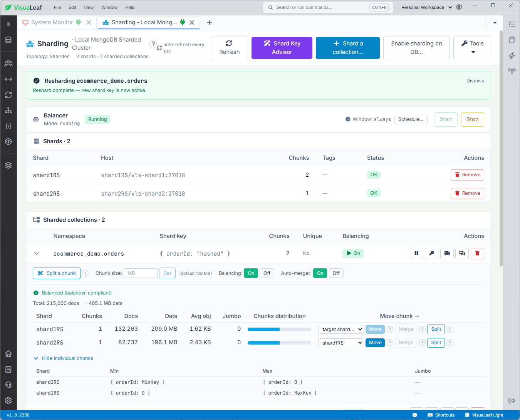Image resolution: width=520 pixels, height=420 pixels.
Task: Open target shard dropdown for shard1RS
Action: [x=341, y=329]
